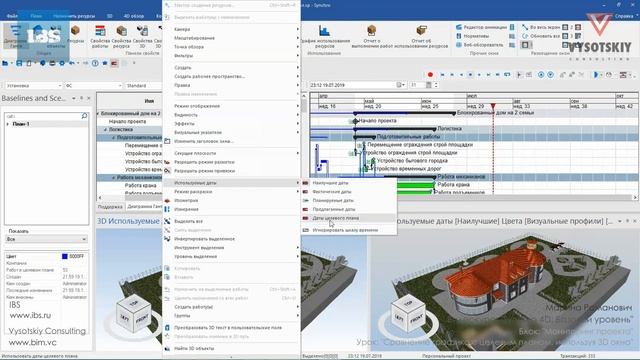Open Веб-обозреватель window
Screen dimensions: 640x360
480,45
